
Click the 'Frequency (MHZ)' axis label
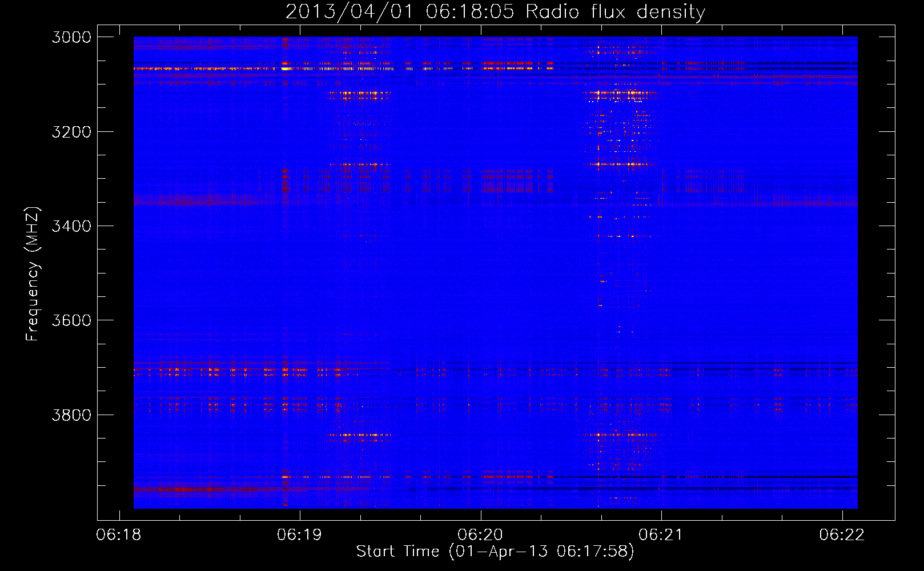click(x=33, y=274)
